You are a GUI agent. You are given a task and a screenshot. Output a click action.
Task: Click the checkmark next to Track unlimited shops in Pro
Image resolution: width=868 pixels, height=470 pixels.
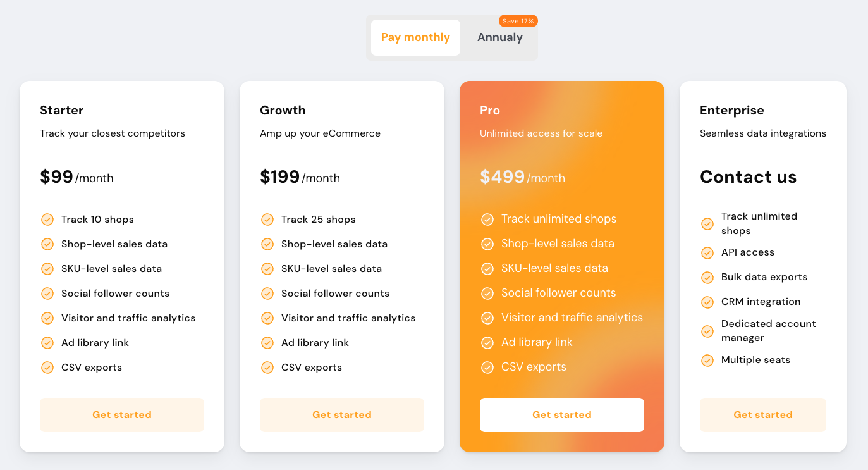tap(487, 219)
